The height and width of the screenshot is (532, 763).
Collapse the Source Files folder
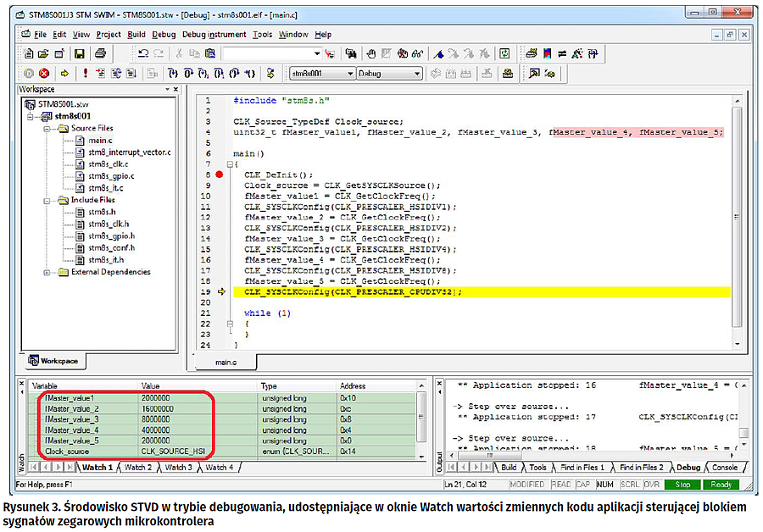point(47,128)
